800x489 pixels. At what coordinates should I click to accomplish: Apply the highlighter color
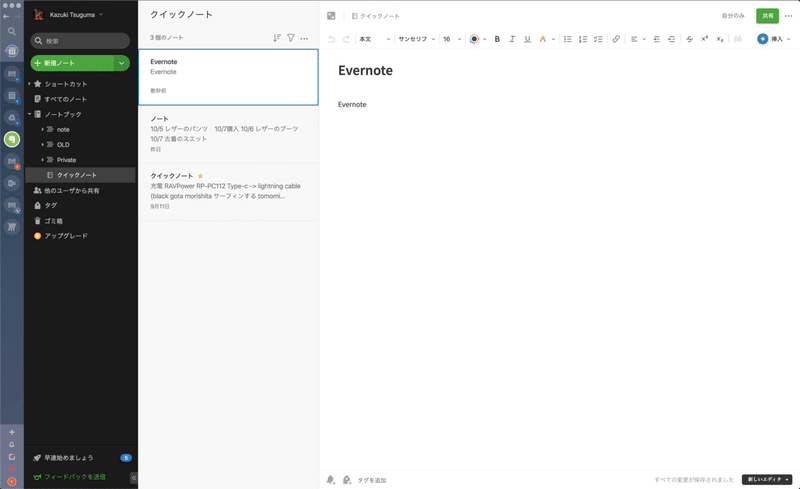(542, 39)
